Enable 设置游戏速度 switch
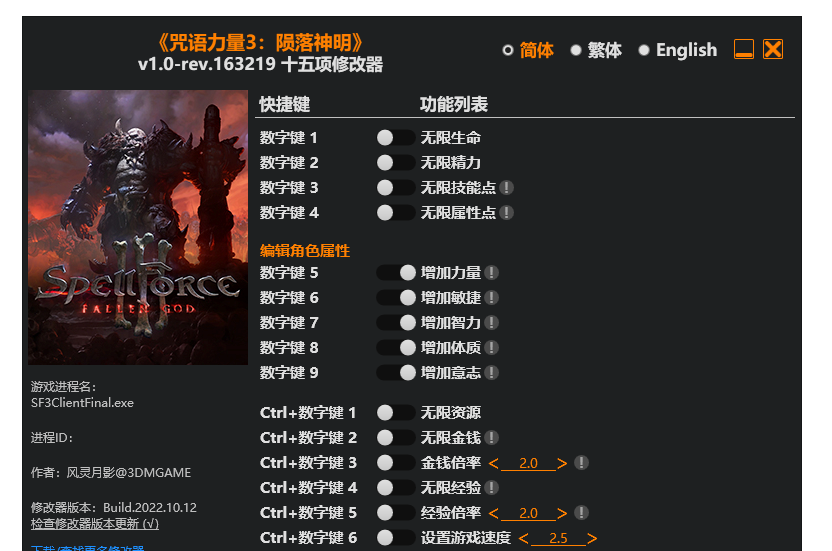The height and width of the screenshot is (551, 832). pyautogui.click(x=396, y=538)
